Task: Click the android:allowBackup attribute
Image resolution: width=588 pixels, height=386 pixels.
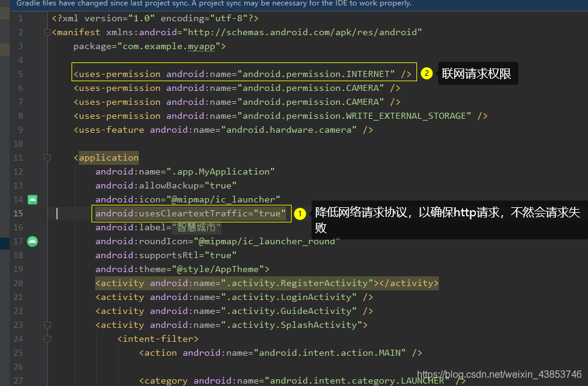Action: click(165, 185)
